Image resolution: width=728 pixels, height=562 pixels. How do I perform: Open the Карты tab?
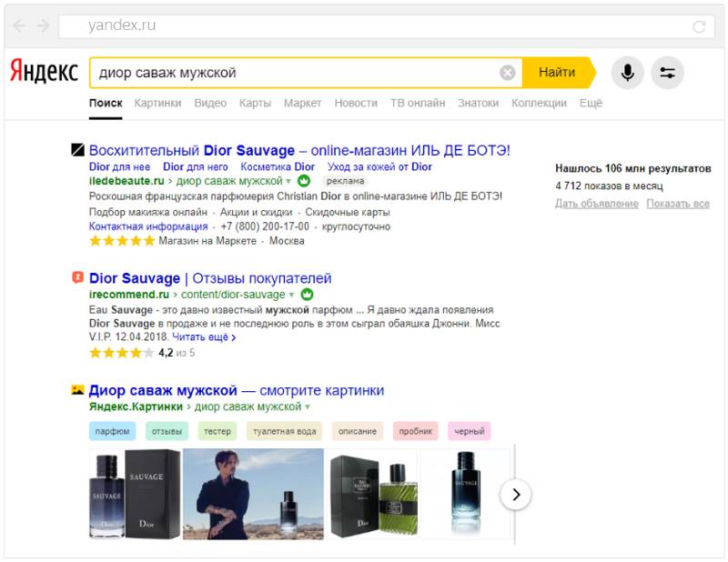[x=255, y=103]
